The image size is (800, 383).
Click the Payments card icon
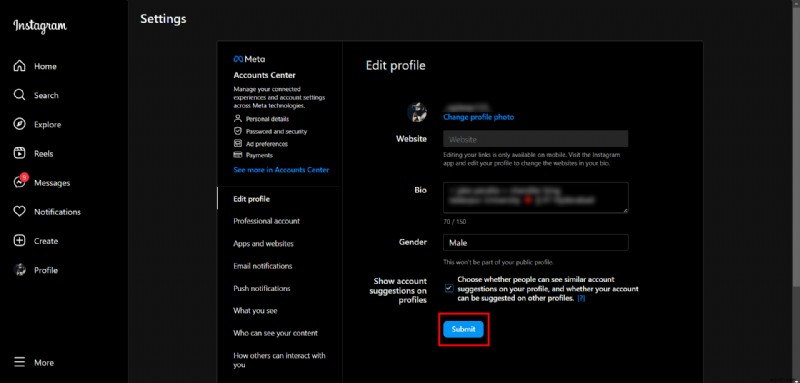click(x=237, y=155)
